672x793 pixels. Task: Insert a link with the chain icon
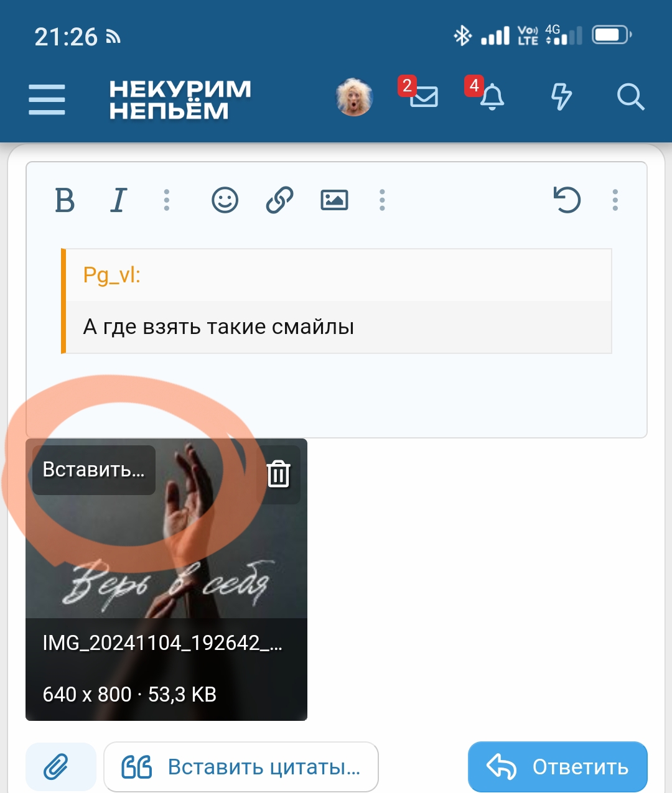[x=279, y=200]
